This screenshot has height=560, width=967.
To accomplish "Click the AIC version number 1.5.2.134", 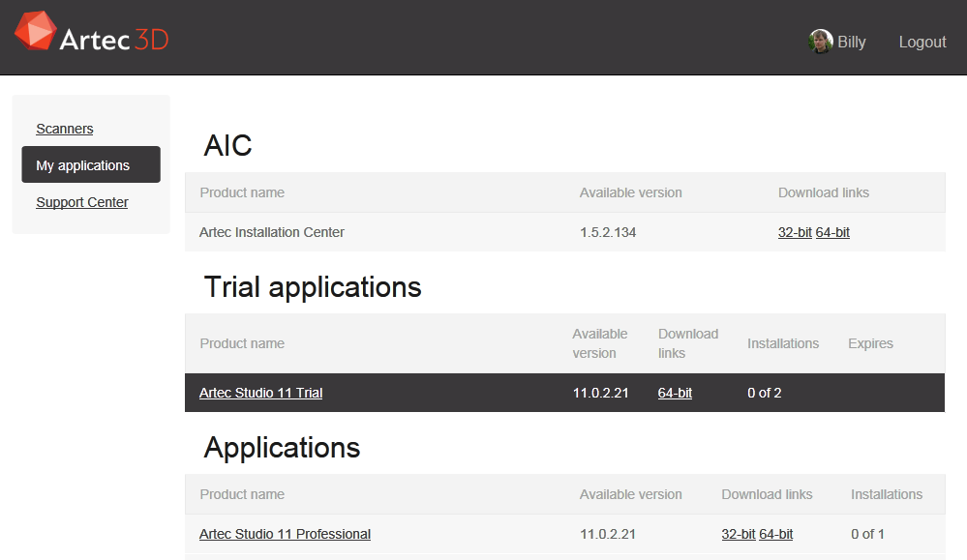I will coord(608,232).
